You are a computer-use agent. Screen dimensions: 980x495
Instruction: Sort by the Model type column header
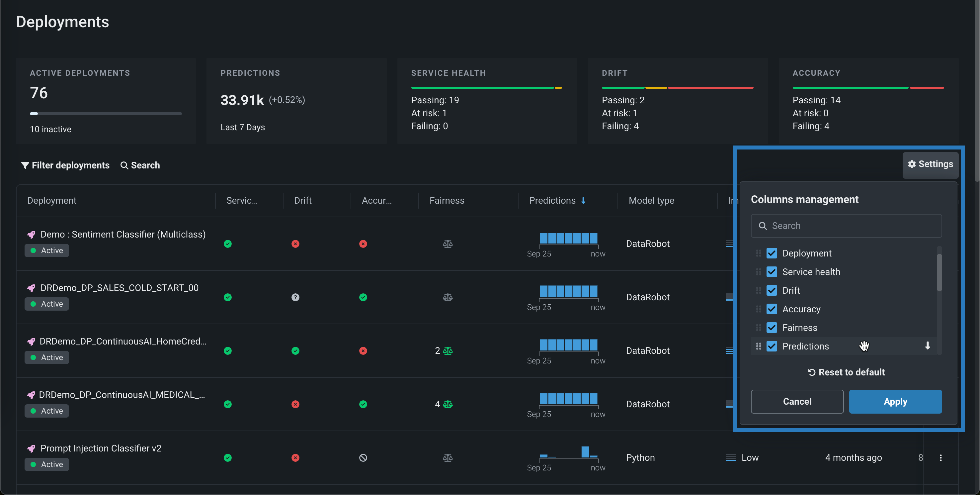(651, 201)
